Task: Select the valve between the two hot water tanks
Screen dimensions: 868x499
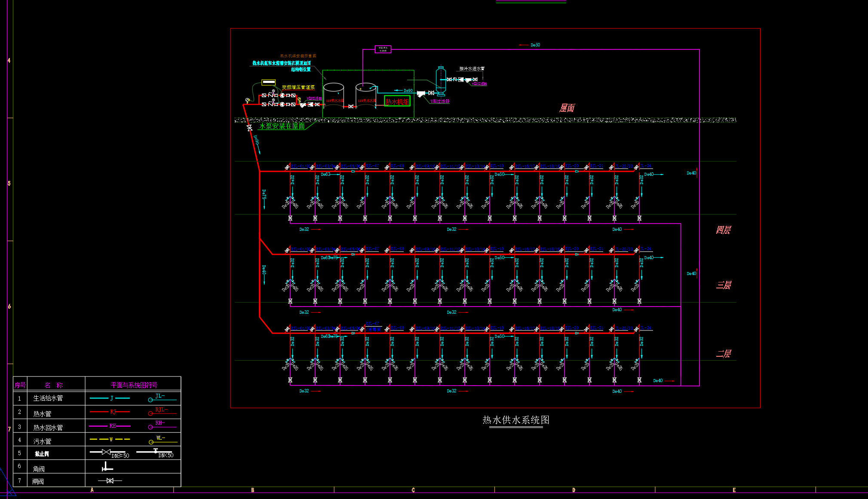Action: 351,106
